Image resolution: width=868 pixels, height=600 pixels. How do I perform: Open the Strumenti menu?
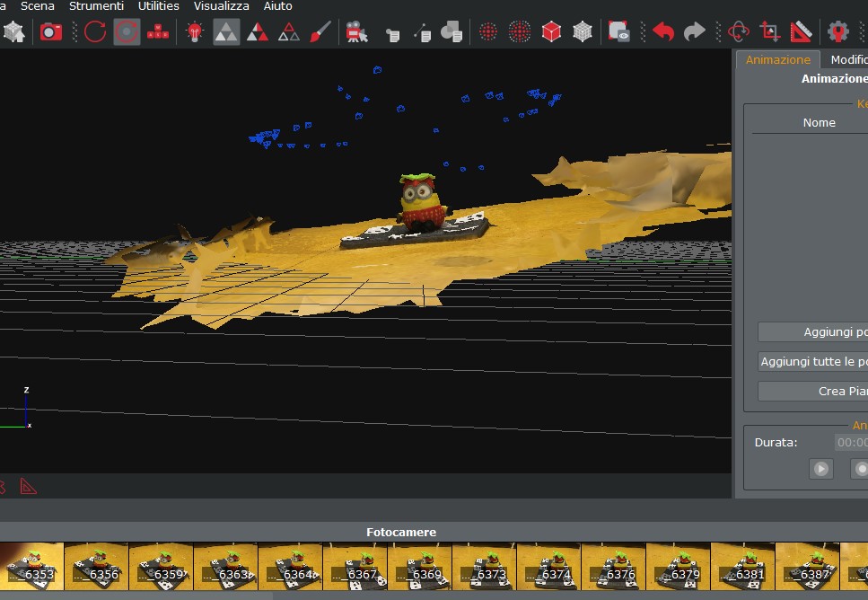click(96, 6)
